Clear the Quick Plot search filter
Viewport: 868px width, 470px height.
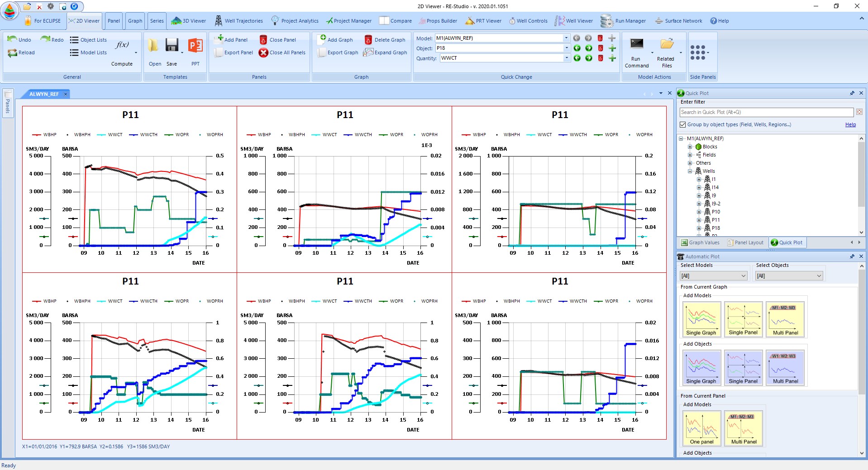coord(859,112)
